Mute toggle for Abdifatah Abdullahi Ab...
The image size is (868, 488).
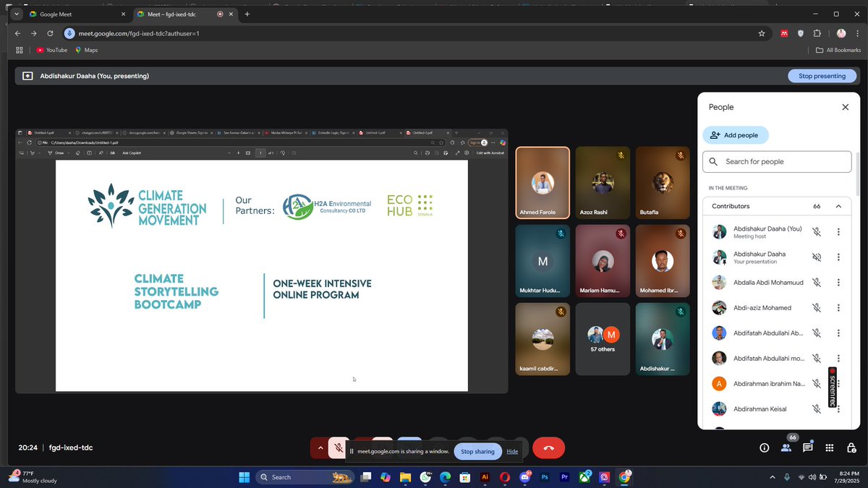[817, 333]
